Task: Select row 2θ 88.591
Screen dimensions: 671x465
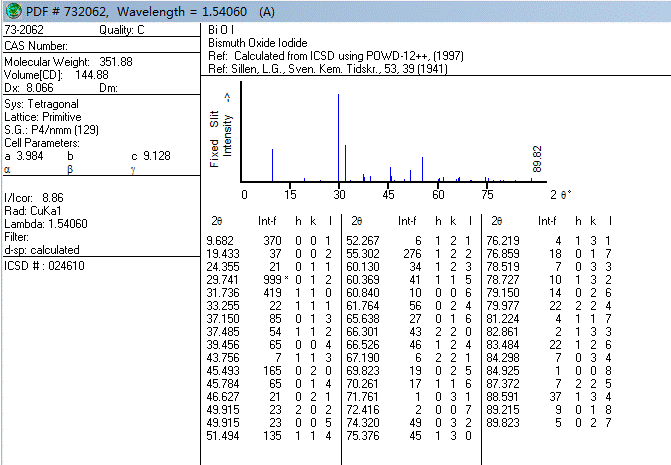Action: click(x=549, y=397)
